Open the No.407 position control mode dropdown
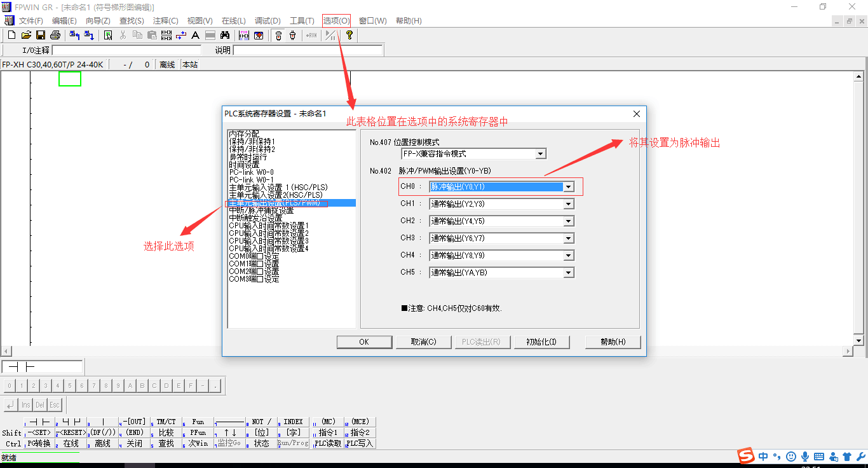The height and width of the screenshot is (468, 868). tap(540, 154)
